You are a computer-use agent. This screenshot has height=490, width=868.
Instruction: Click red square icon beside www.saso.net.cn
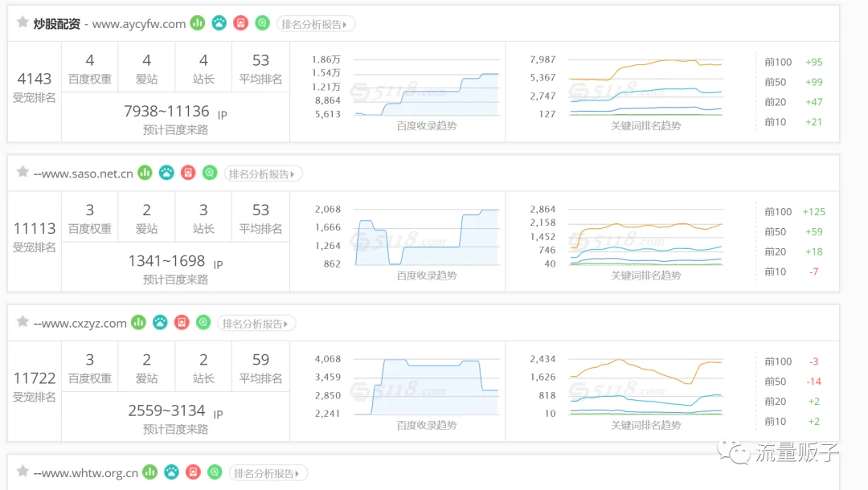point(188,173)
